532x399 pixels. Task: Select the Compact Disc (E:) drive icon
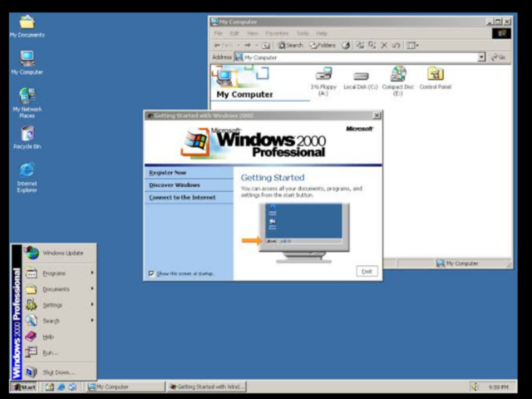(398, 81)
